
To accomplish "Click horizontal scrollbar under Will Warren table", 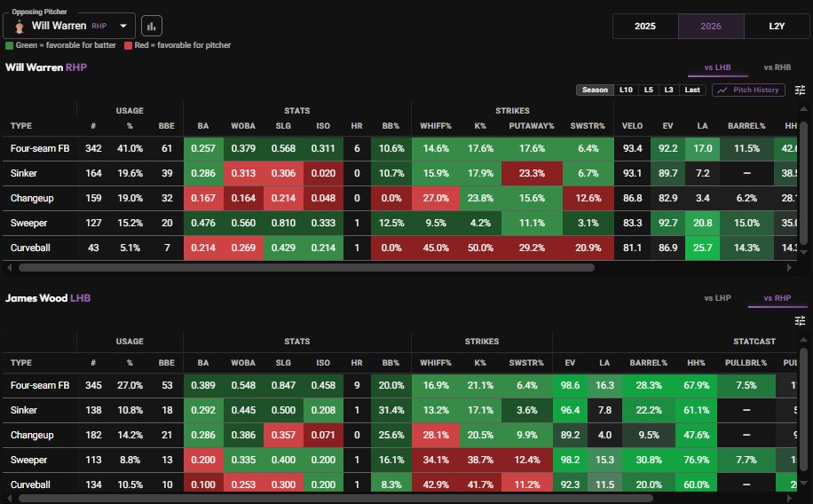I will 306,268.
